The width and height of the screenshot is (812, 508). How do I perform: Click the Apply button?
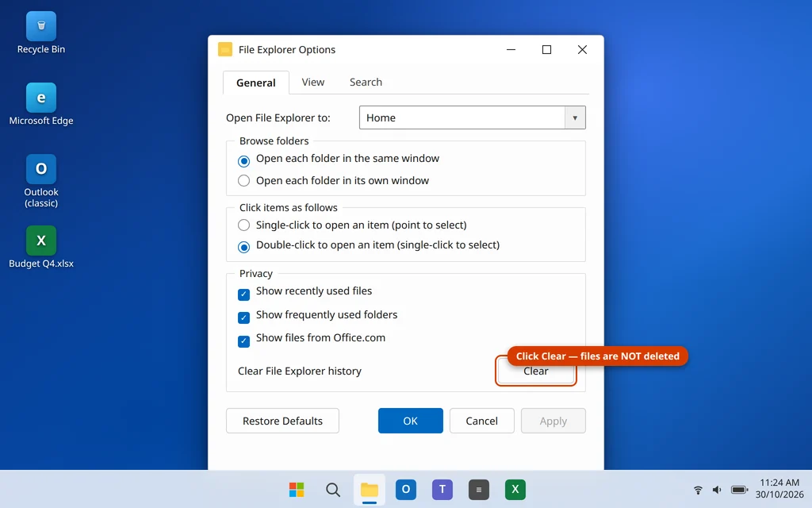coord(553,421)
